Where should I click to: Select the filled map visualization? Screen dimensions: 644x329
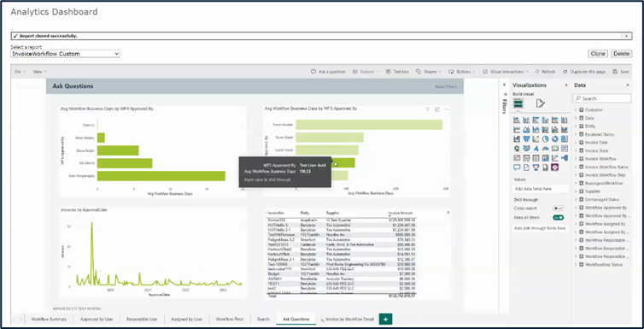[526, 149]
